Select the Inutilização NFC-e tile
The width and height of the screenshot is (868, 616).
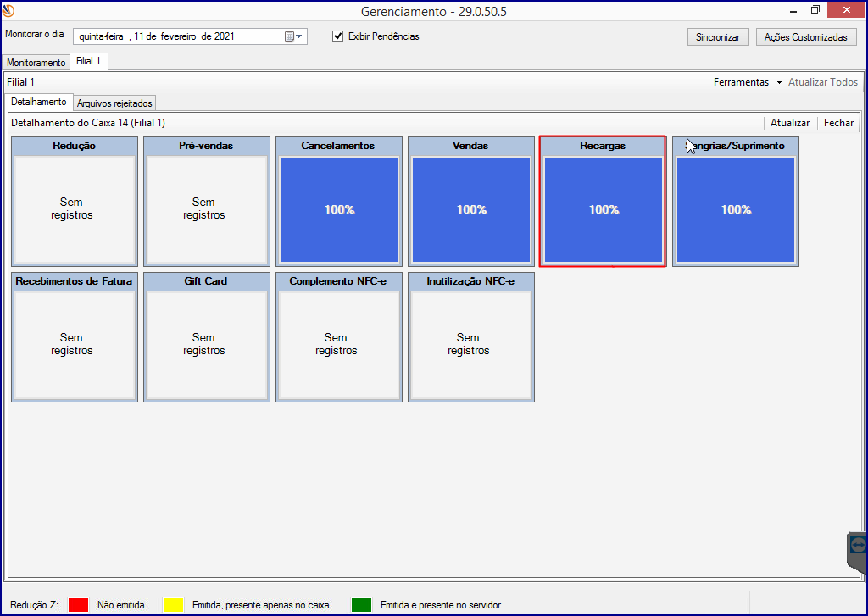pos(471,337)
